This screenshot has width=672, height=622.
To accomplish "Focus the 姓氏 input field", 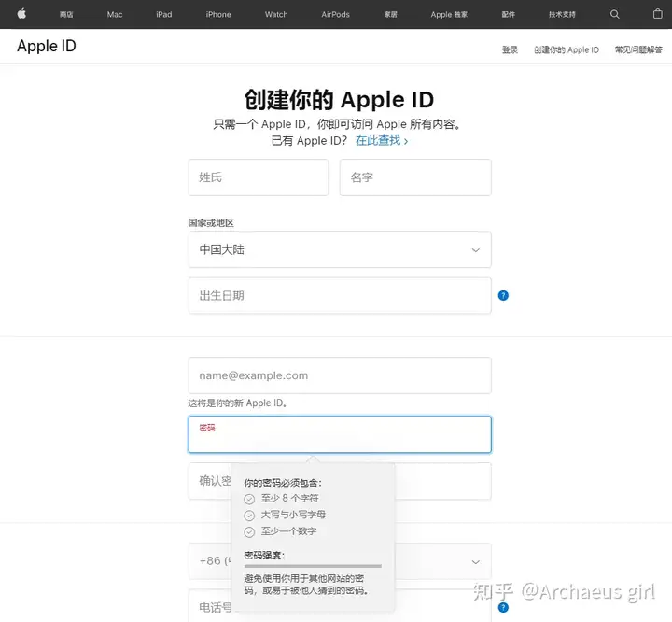I will click(259, 177).
